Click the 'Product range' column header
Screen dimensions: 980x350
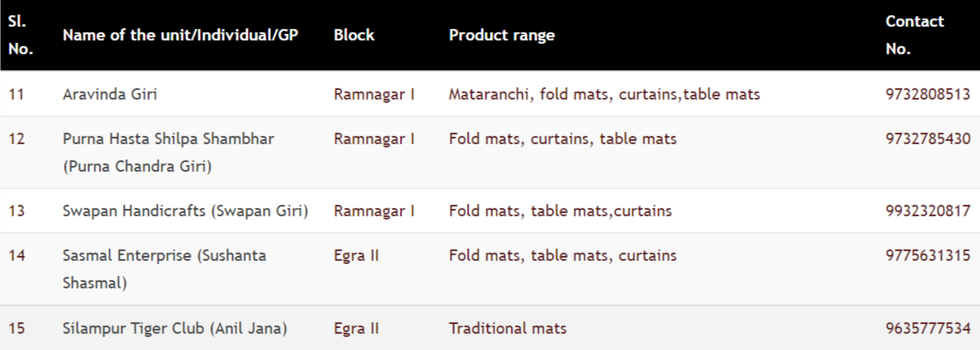tap(502, 36)
